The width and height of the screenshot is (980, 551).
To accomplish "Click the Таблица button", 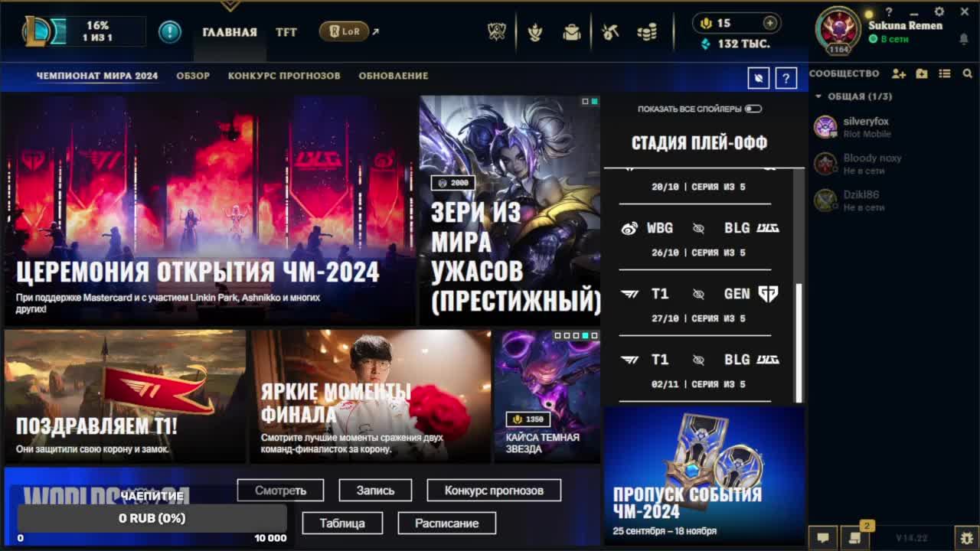I will pyautogui.click(x=342, y=523).
